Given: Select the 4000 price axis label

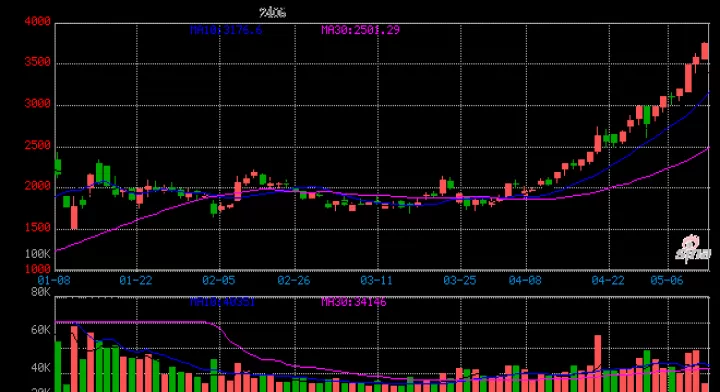Looking at the screenshot, I should pos(37,21).
